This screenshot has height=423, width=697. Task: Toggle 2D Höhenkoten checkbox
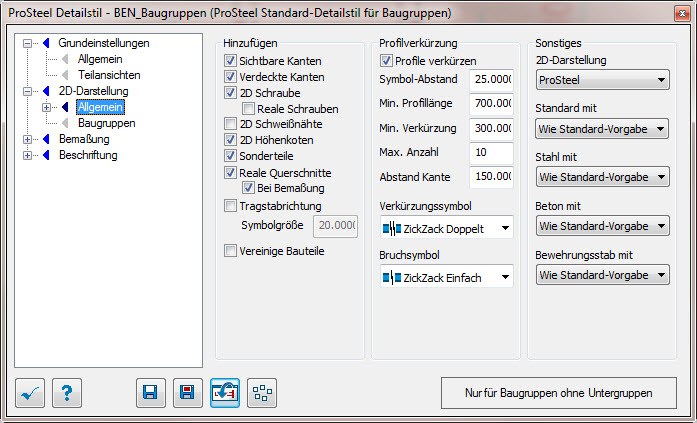click(x=230, y=140)
